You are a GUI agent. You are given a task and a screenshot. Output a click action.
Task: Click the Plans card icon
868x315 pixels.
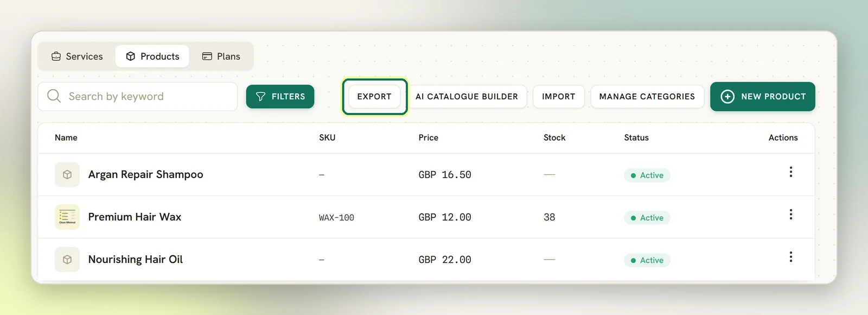(207, 56)
